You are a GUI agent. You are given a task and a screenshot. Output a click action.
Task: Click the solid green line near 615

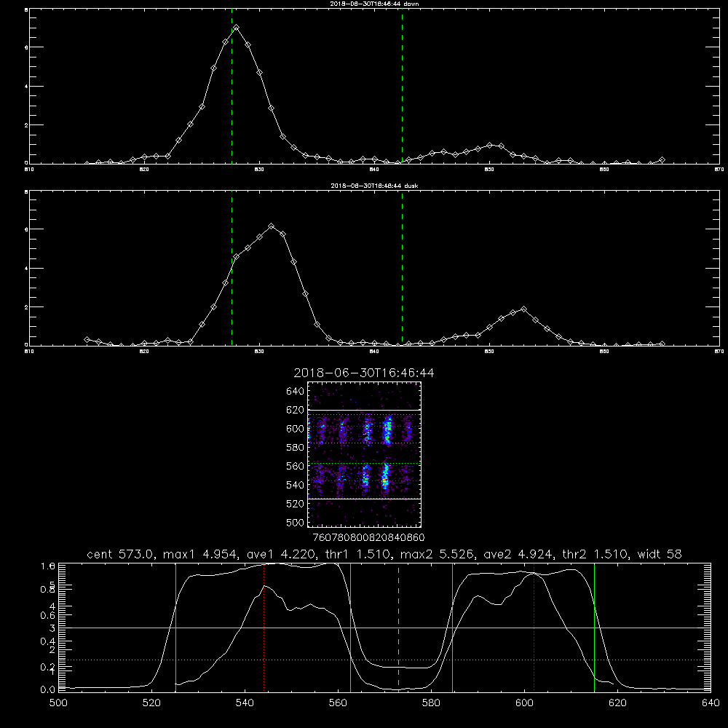594,627
